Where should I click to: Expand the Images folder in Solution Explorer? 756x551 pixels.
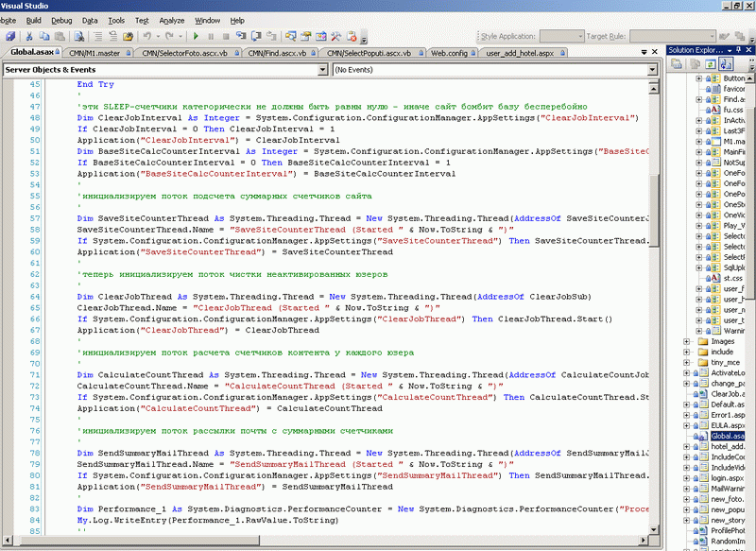pos(685,341)
